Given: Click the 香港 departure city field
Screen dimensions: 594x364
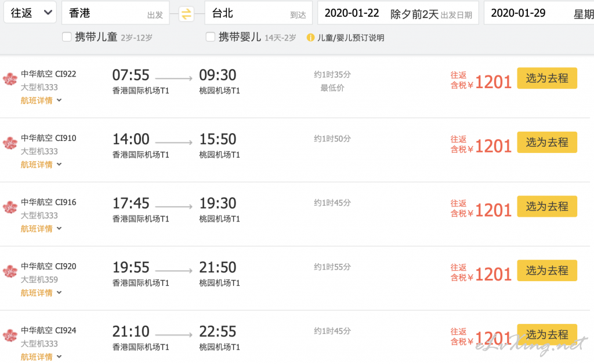Looking at the screenshot, I should pyautogui.click(x=115, y=13).
